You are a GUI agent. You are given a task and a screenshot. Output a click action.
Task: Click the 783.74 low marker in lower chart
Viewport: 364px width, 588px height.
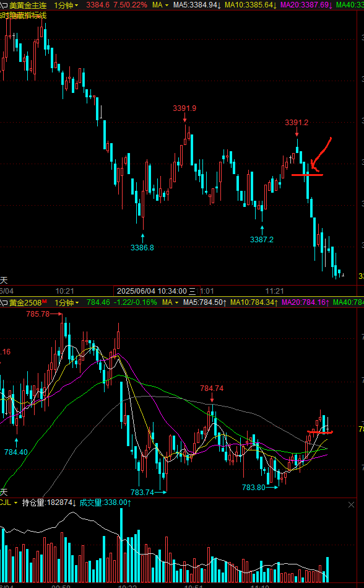tap(142, 493)
